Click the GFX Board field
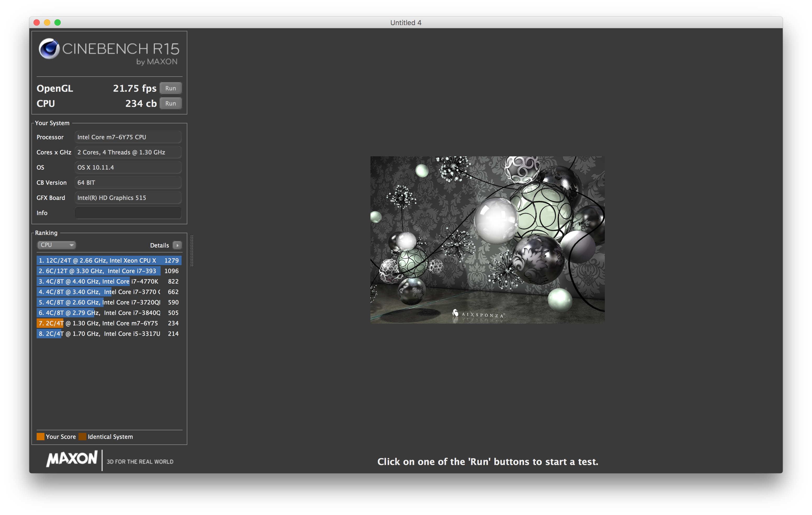This screenshot has width=812, height=515. 128,198
